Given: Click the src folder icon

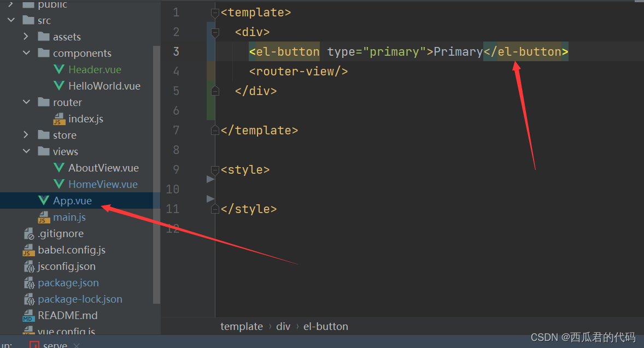Looking at the screenshot, I should [28, 20].
